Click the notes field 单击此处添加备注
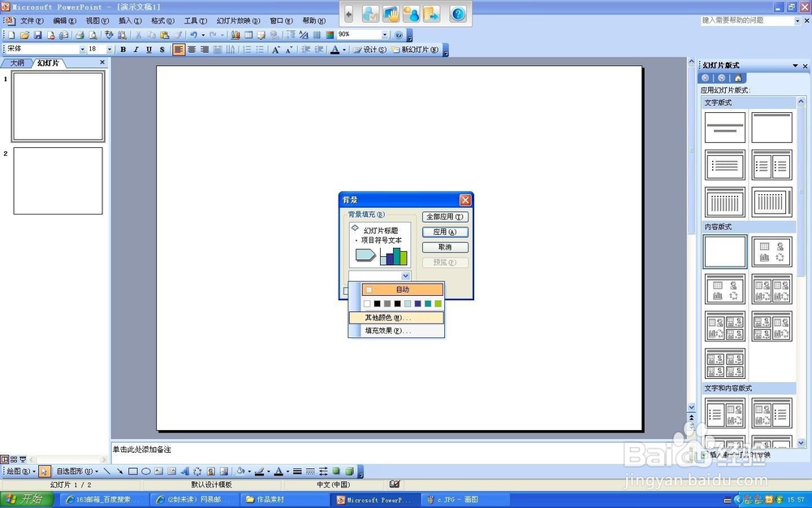 142,449
